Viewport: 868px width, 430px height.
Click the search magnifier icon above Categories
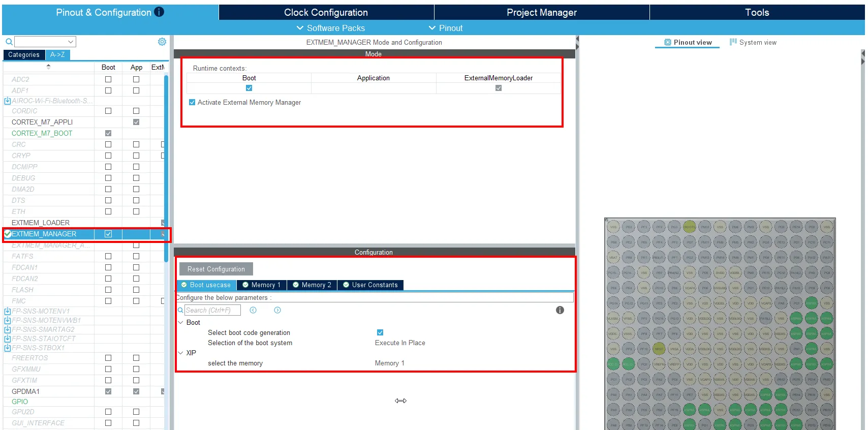tap(9, 42)
